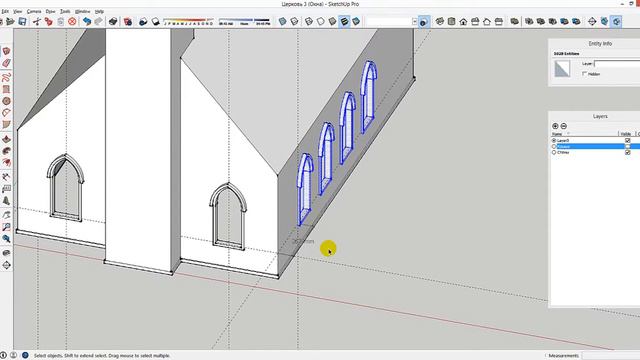Switch to the Right view
The image size is (640, 360).
click(x=475, y=21)
